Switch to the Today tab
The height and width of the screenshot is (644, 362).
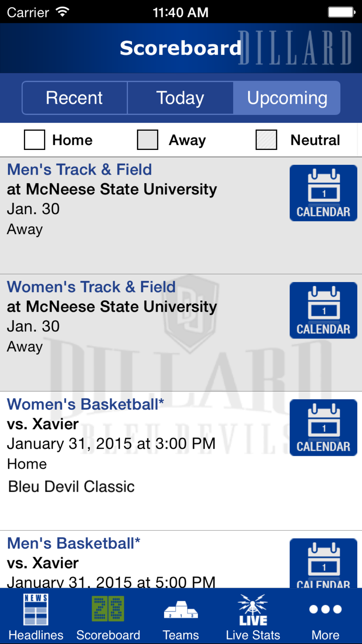click(180, 98)
